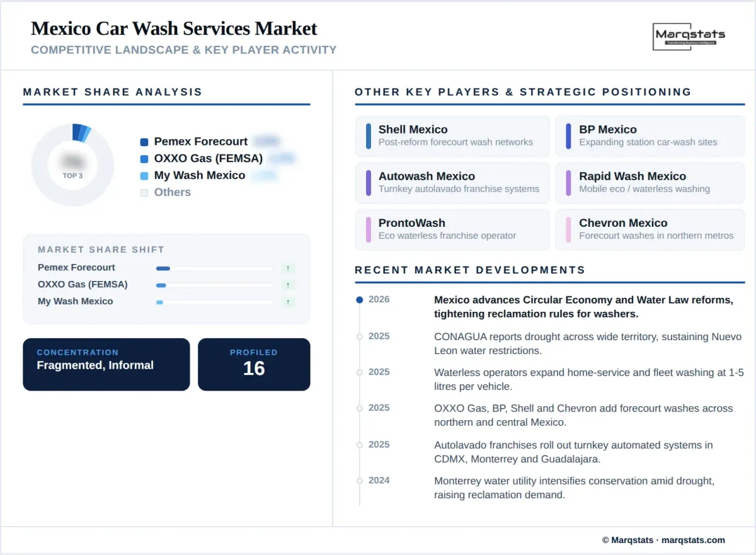Click the My Wash Mexico share shift bar
This screenshot has height=555, width=756.
[214, 302]
